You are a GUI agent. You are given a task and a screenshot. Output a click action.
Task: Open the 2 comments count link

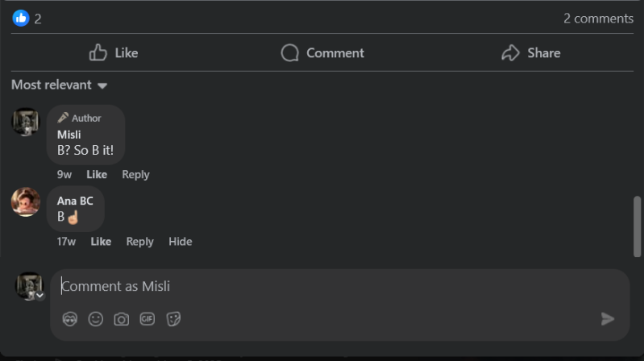[x=598, y=19]
